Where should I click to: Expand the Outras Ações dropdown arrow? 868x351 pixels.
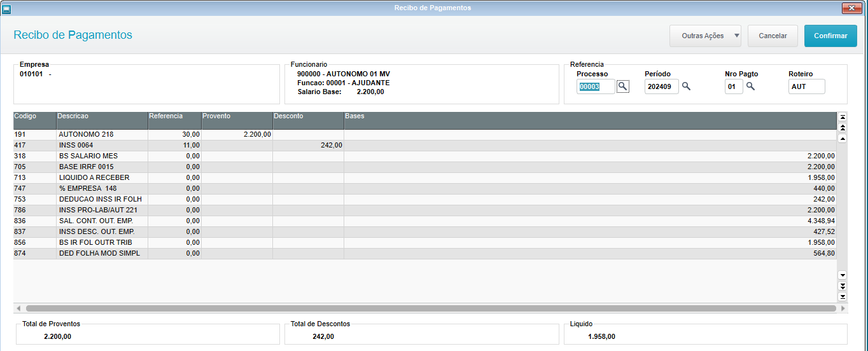pos(737,36)
